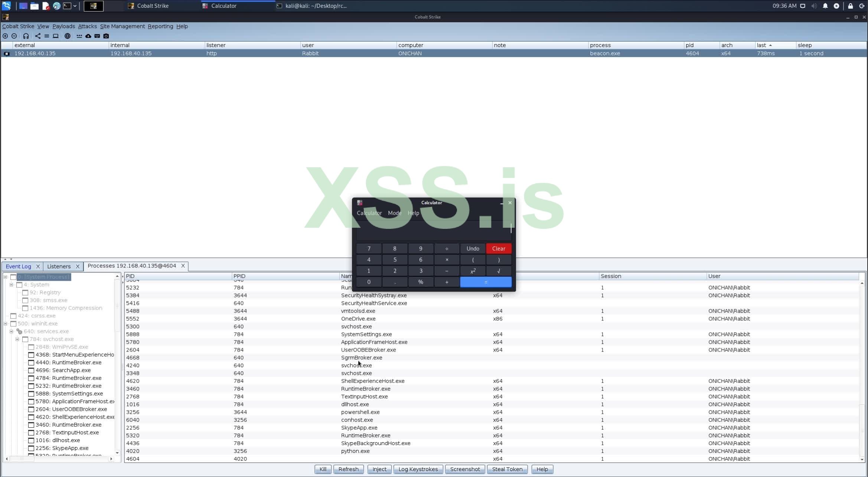Click the headphones listeners icon

(x=26, y=36)
